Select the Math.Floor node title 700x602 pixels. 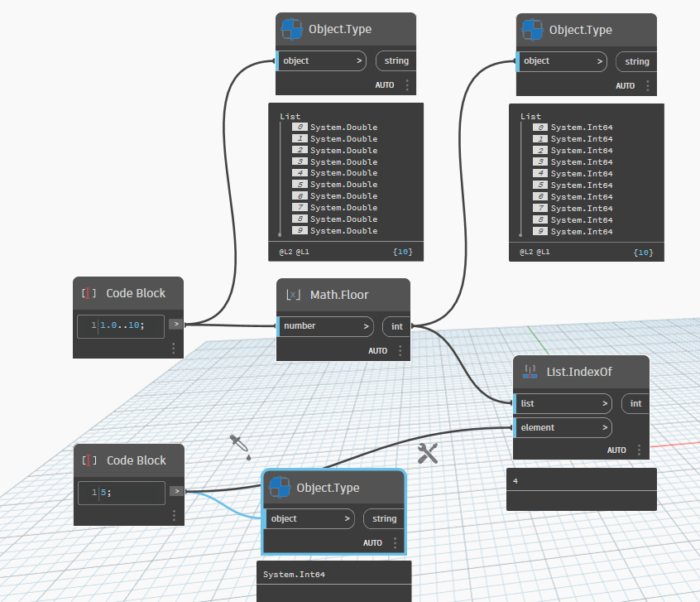tap(339, 295)
